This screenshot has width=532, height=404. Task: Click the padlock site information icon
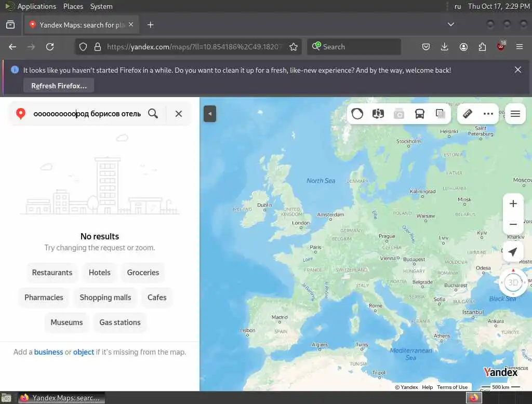click(x=98, y=47)
